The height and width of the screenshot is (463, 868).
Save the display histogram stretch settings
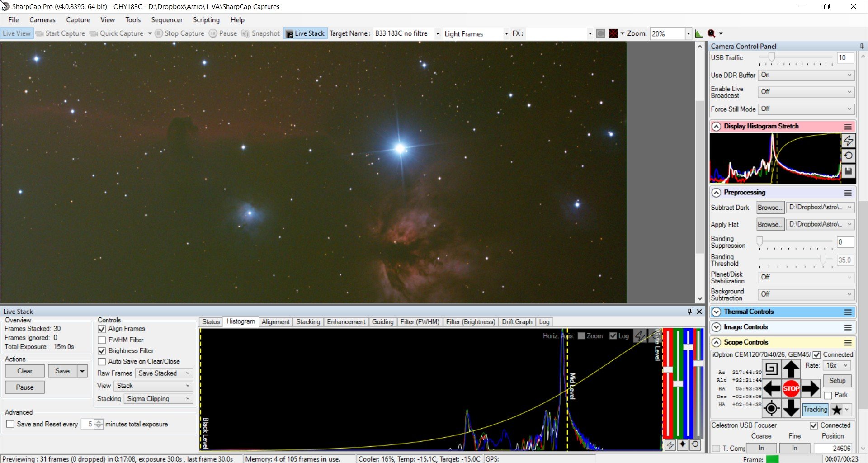click(x=848, y=171)
